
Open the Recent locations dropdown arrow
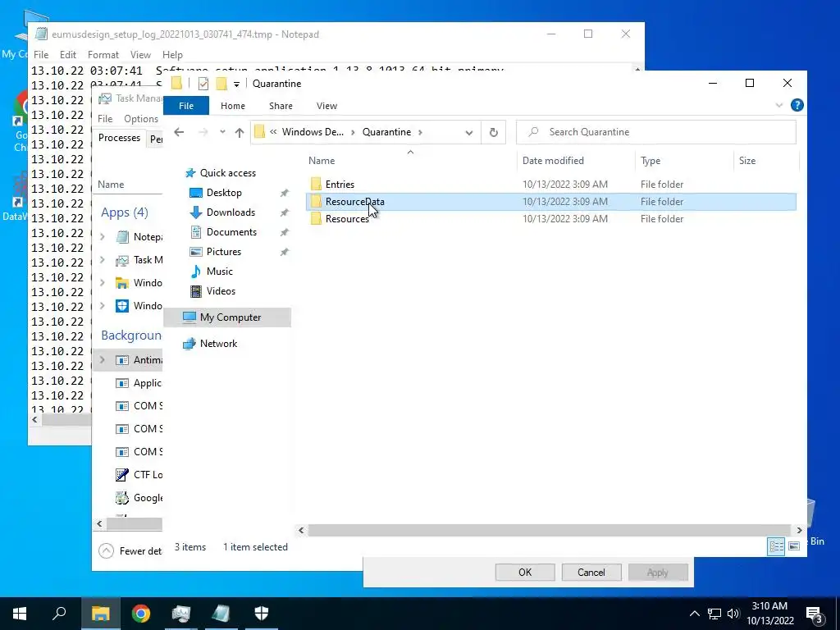(222, 132)
